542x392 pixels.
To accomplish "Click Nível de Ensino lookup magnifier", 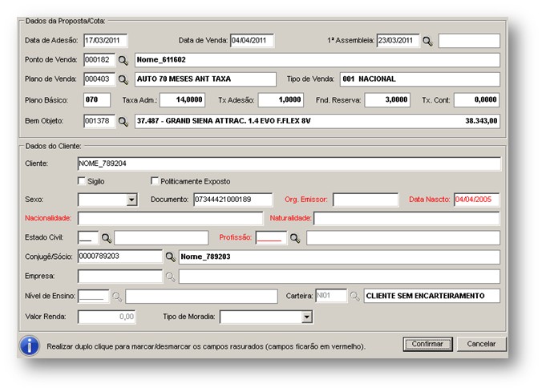I will [117, 297].
